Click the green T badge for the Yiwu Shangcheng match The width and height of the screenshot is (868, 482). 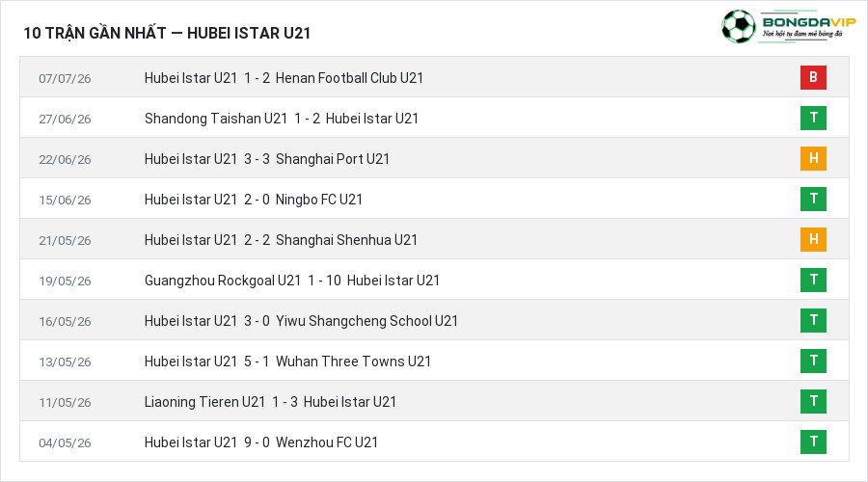pos(813,320)
